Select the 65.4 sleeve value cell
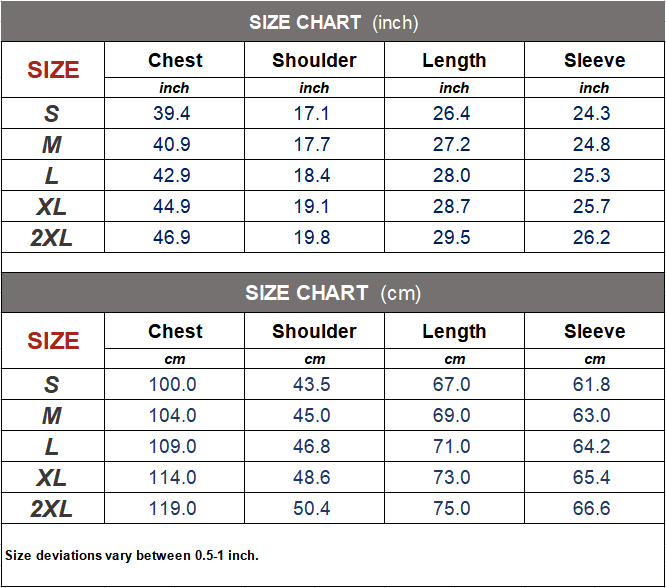Screen dimensions: 666x588 point(592,478)
